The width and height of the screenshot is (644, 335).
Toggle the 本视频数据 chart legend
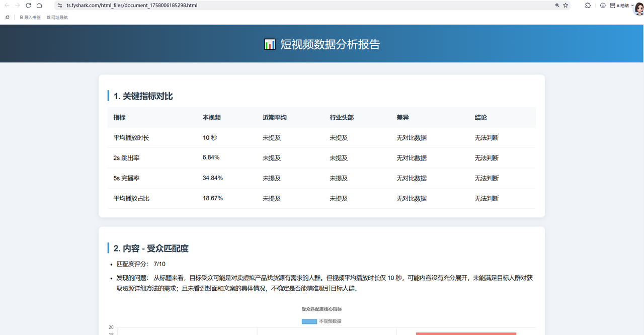(330, 321)
